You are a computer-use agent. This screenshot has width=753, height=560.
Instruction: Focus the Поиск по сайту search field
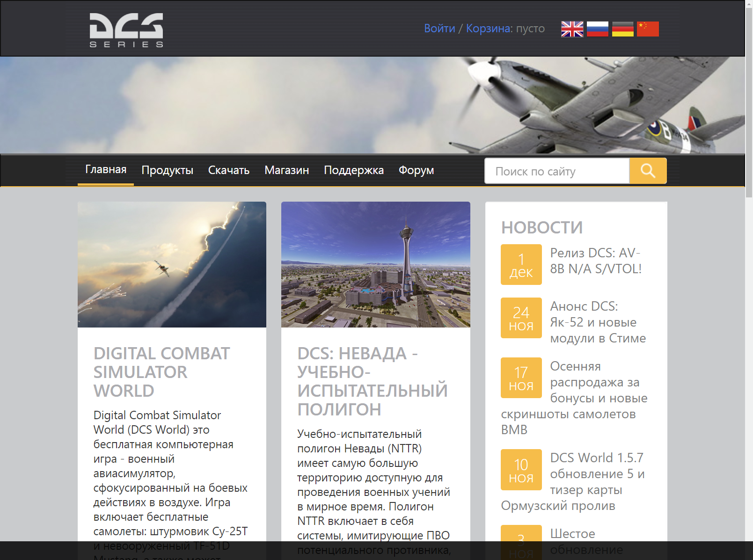click(557, 171)
